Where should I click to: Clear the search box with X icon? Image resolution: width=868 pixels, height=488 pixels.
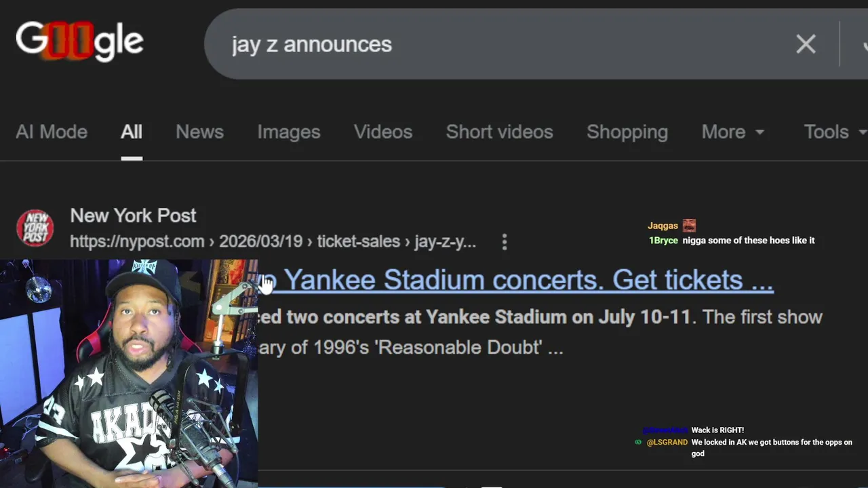806,44
